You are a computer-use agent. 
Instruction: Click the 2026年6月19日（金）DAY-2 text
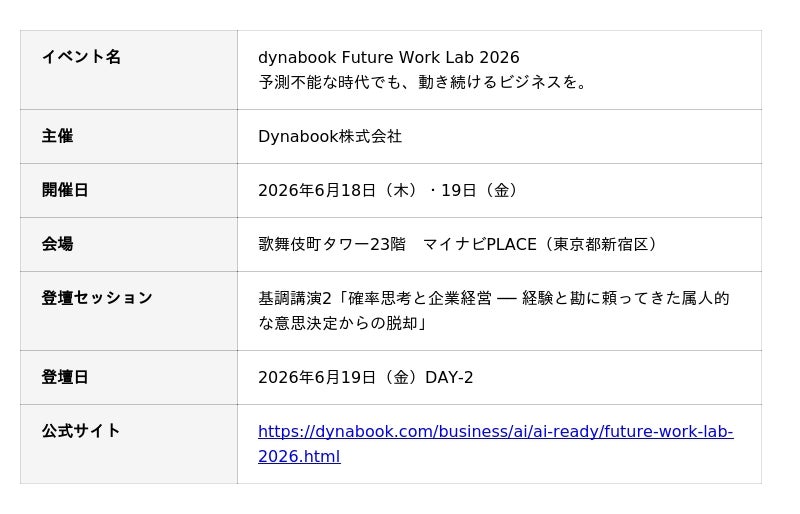(x=365, y=377)
